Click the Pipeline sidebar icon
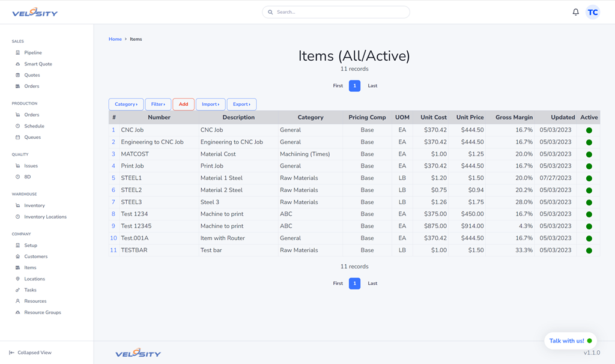 pyautogui.click(x=17, y=53)
